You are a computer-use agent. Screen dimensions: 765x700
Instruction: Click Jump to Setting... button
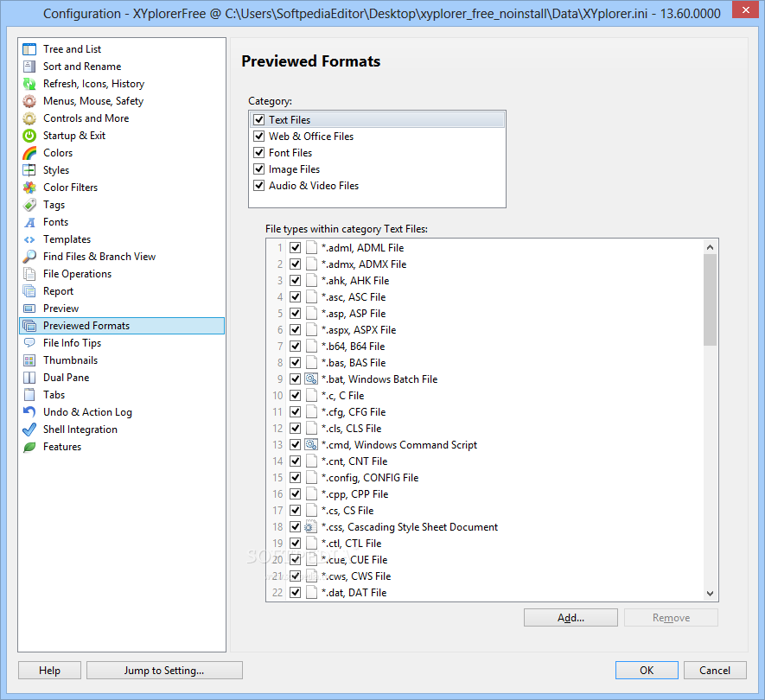pyautogui.click(x=164, y=671)
